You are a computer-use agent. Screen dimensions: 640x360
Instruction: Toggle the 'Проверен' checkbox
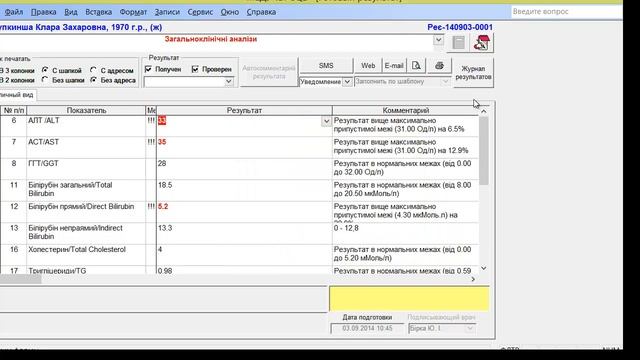tap(195, 69)
